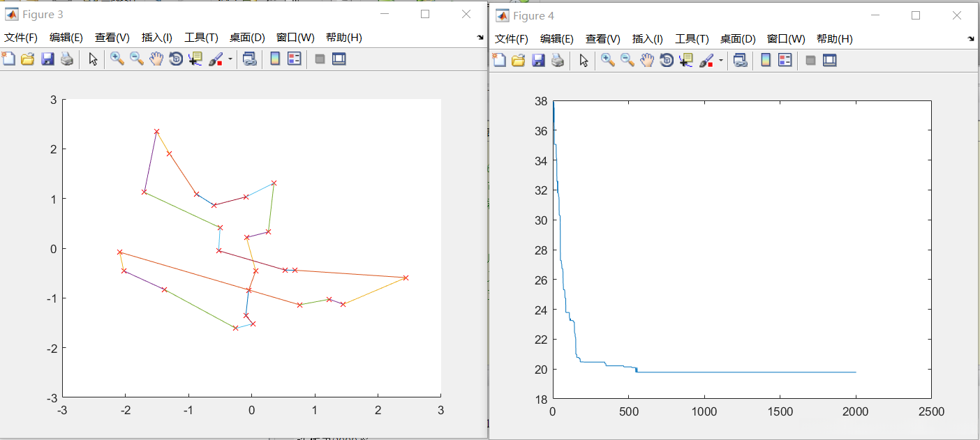Image resolution: width=980 pixels, height=440 pixels.
Task: Insert legend in Figure 3
Action: (x=295, y=59)
